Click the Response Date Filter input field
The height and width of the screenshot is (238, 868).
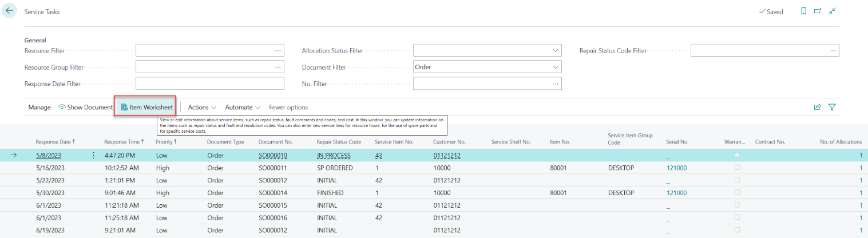pos(209,84)
